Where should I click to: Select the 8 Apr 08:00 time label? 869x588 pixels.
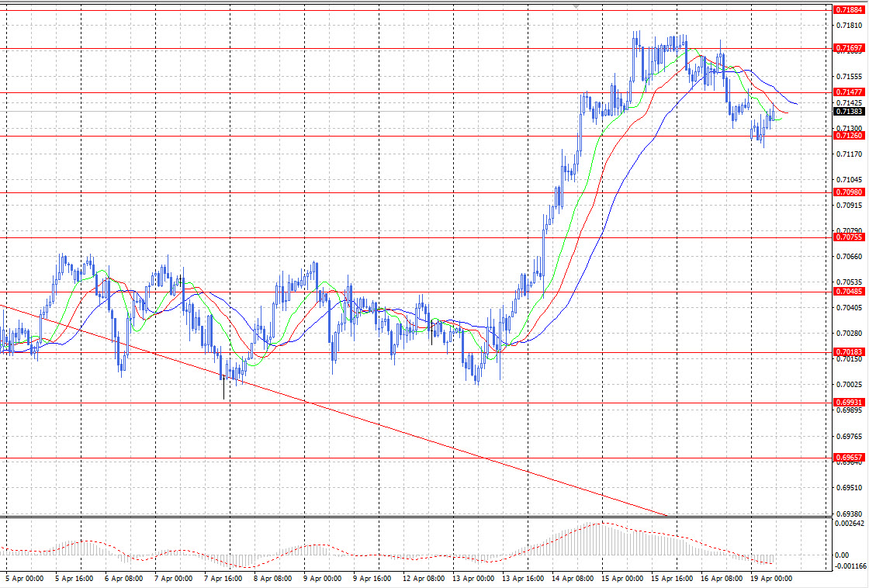(x=272, y=579)
